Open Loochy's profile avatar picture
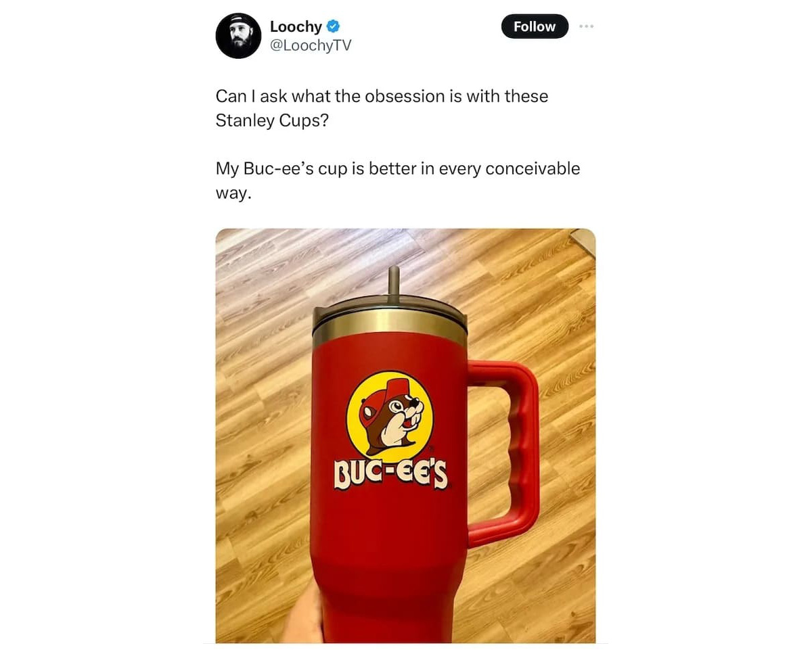Viewport: 812px width, 652px height. tap(238, 35)
